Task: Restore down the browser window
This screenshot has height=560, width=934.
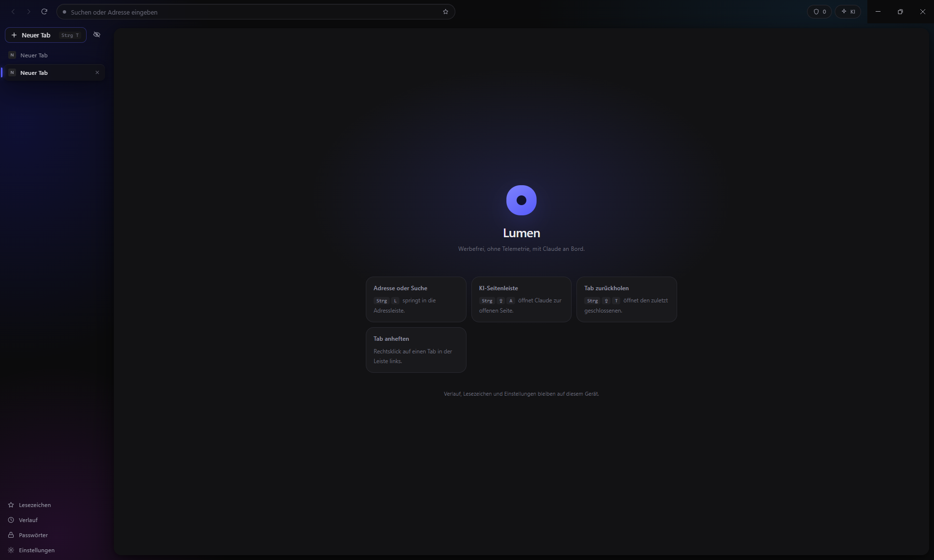Action: [x=900, y=12]
